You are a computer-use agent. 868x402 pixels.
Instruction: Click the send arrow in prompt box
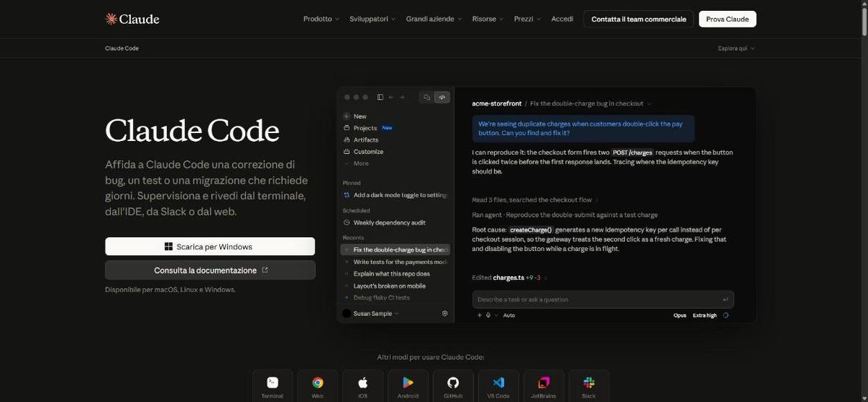[725, 299]
